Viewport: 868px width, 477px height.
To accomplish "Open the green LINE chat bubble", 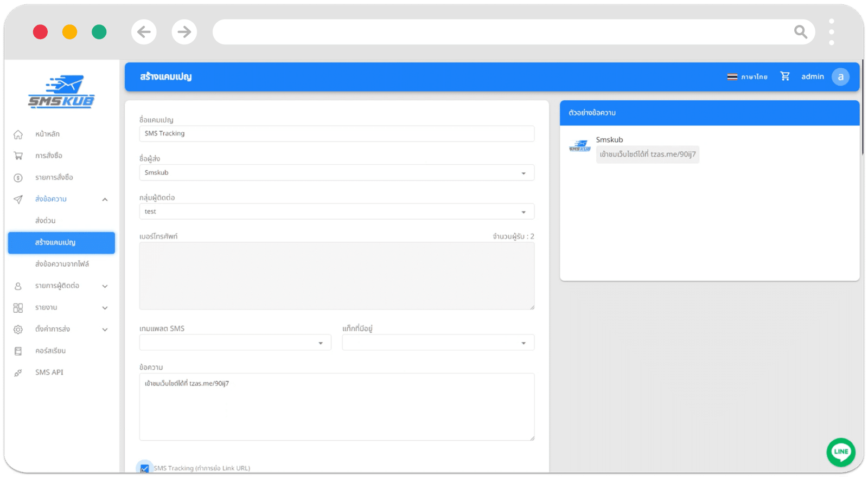I will point(840,452).
